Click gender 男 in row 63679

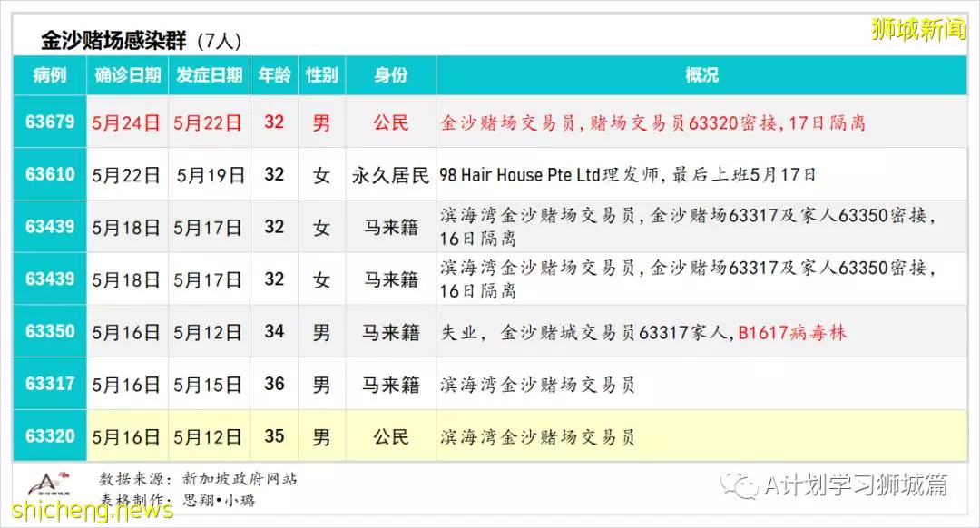pos(321,122)
